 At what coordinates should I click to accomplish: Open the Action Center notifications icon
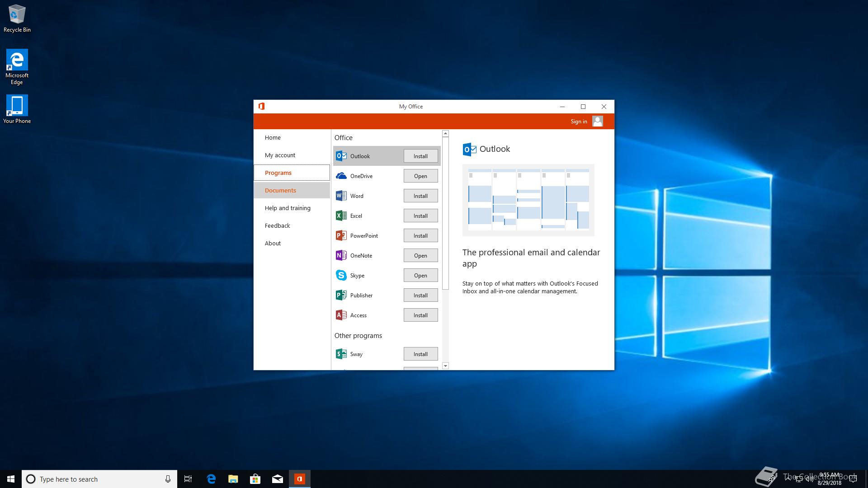(853, 479)
